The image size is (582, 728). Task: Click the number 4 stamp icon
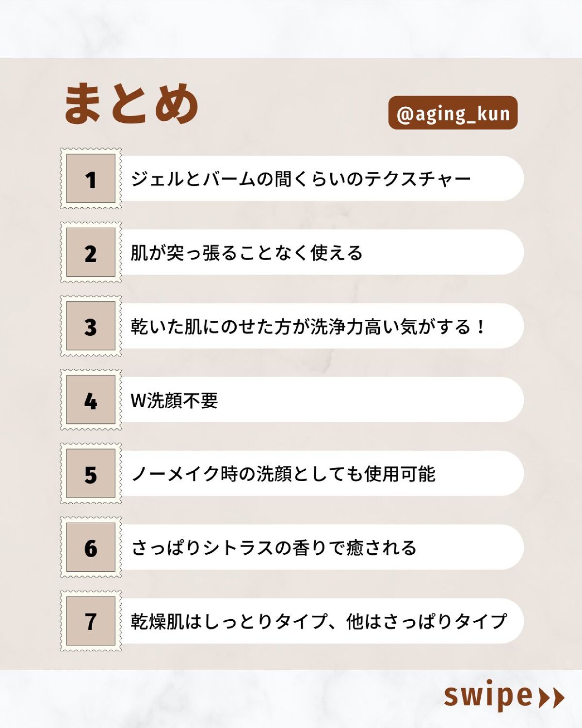point(91,400)
